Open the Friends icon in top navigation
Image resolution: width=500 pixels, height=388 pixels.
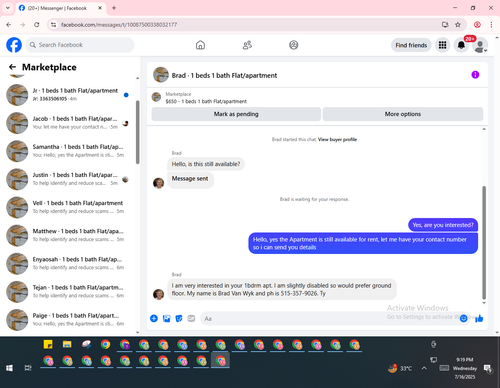[x=247, y=45]
